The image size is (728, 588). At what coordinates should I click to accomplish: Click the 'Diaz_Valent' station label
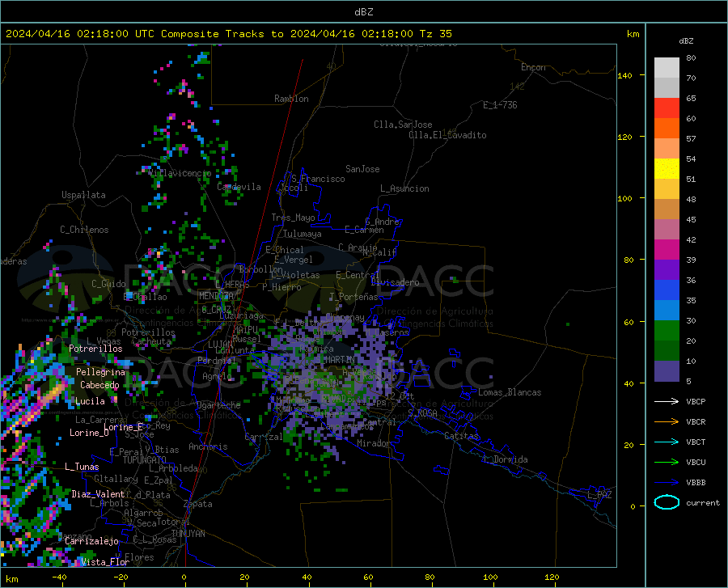(98, 494)
